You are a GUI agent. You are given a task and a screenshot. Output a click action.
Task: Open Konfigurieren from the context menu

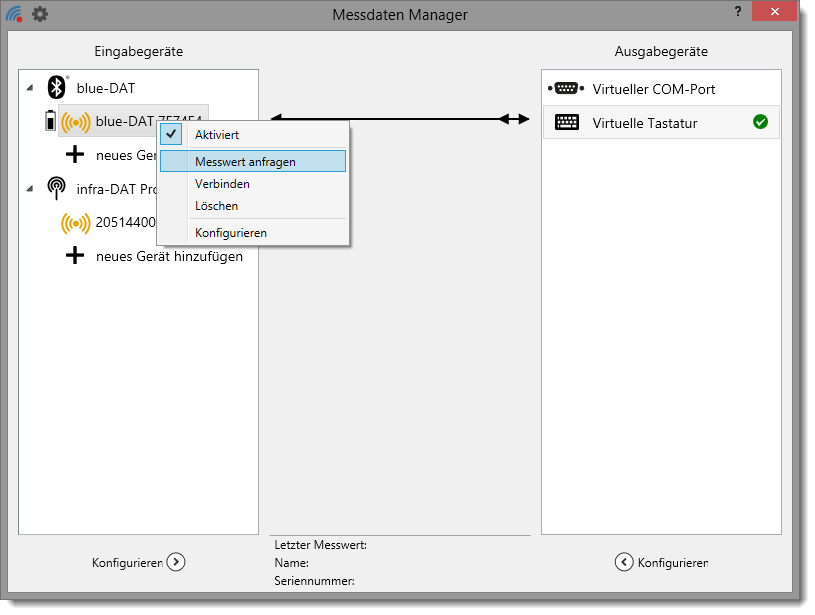tap(230, 233)
